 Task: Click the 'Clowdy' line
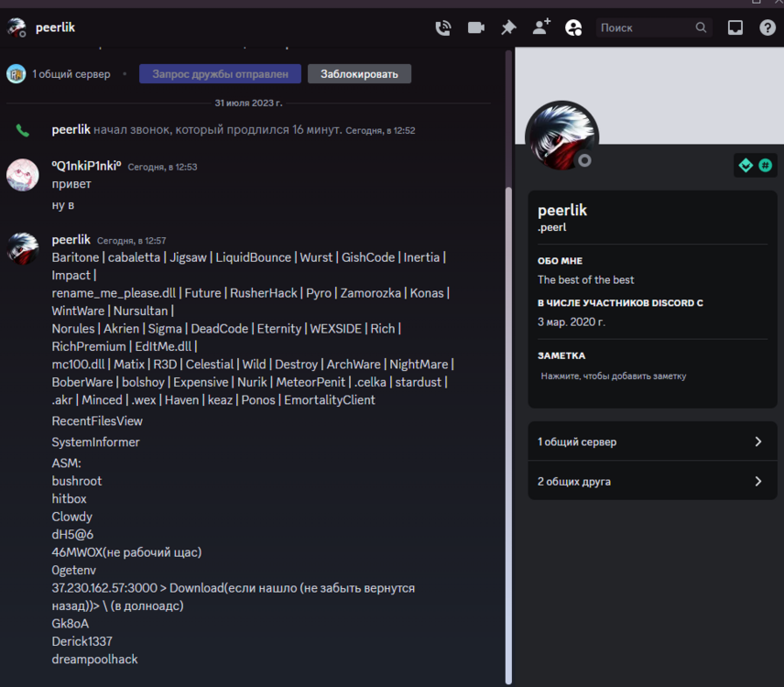[72, 517]
